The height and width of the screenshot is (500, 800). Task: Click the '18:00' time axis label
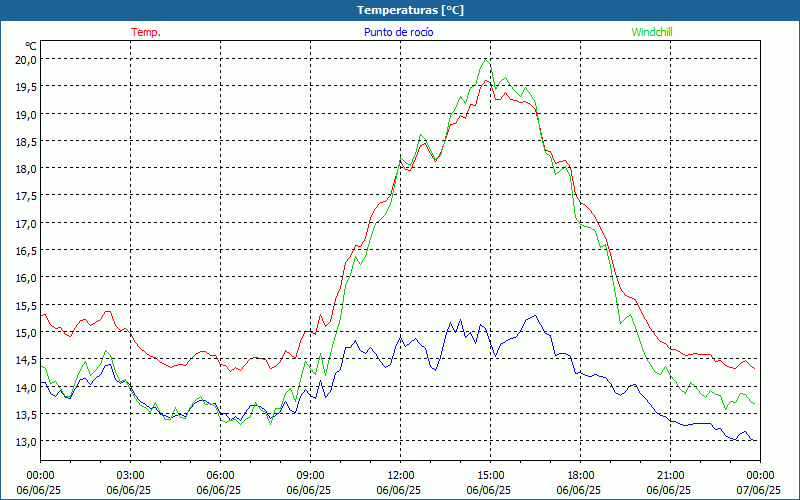point(581,476)
